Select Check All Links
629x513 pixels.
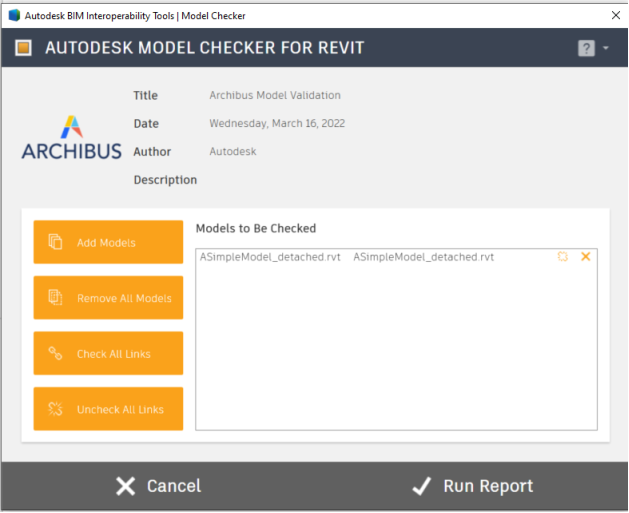[108, 354]
